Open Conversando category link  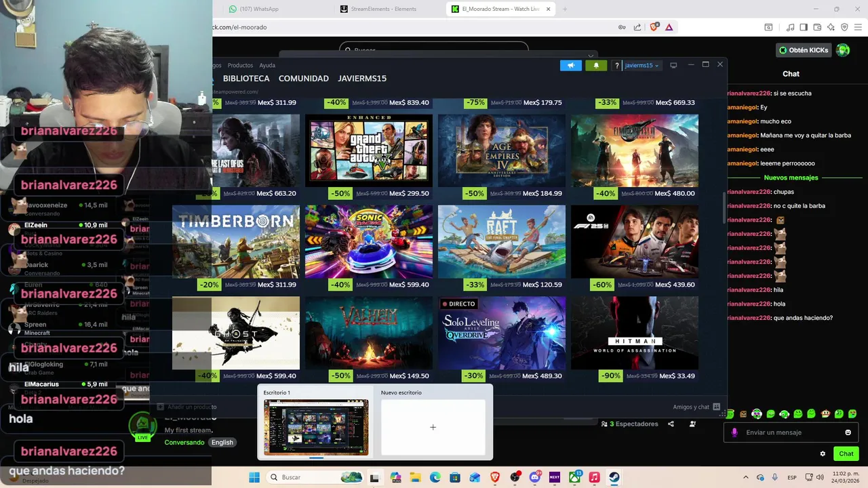coord(184,443)
